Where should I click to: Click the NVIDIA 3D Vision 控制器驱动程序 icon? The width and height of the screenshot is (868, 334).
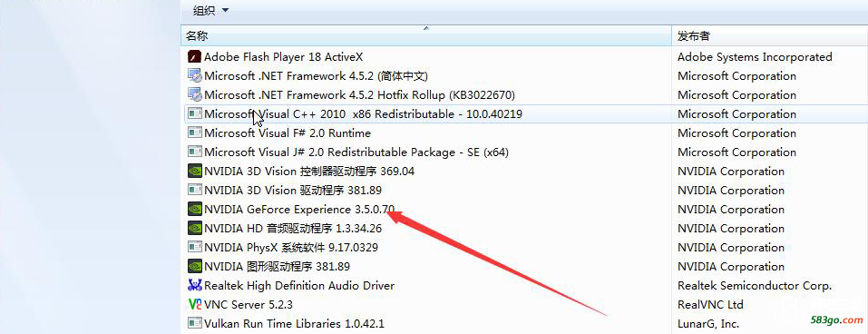[194, 171]
